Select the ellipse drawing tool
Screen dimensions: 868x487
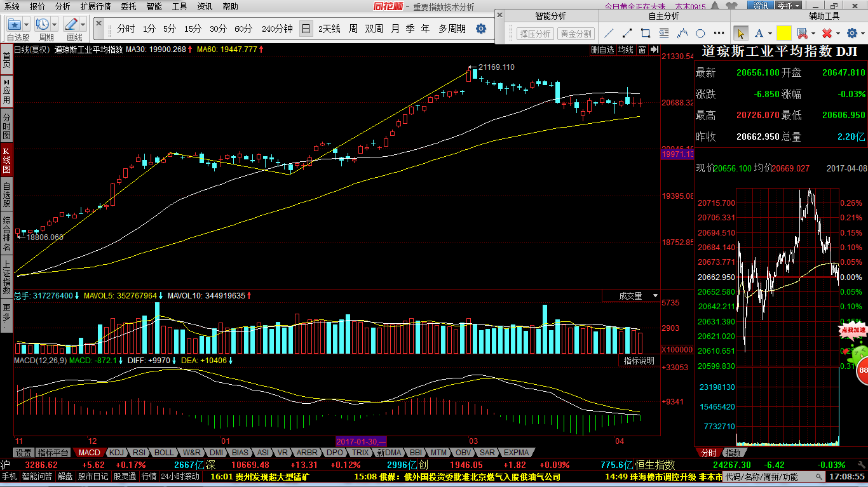click(700, 33)
